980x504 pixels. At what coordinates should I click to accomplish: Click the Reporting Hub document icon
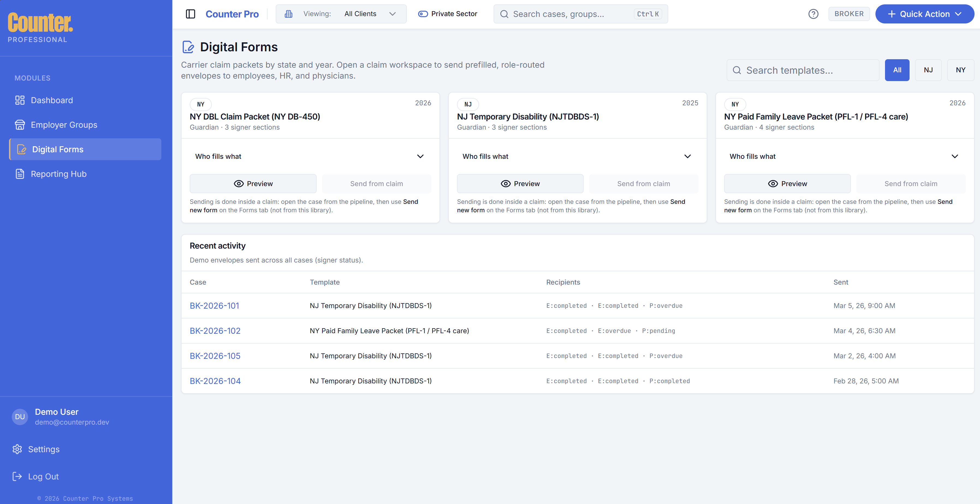pyautogui.click(x=20, y=174)
